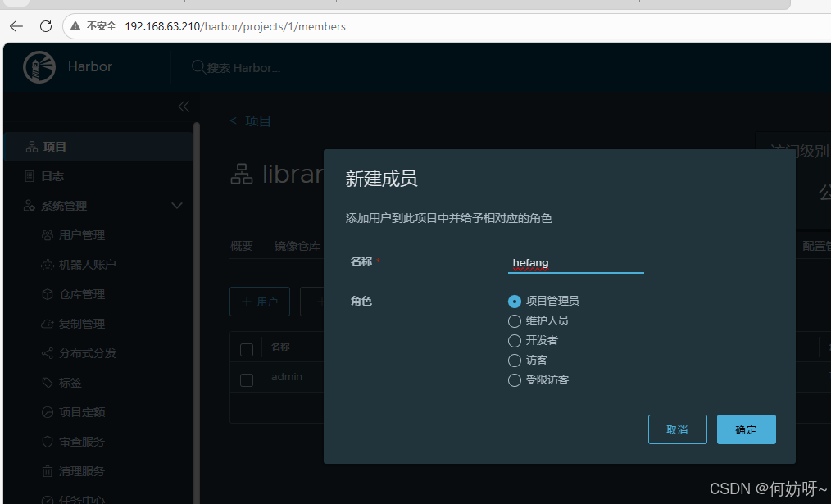Click the 仓库管理 cube icon
831x504 pixels.
48,294
